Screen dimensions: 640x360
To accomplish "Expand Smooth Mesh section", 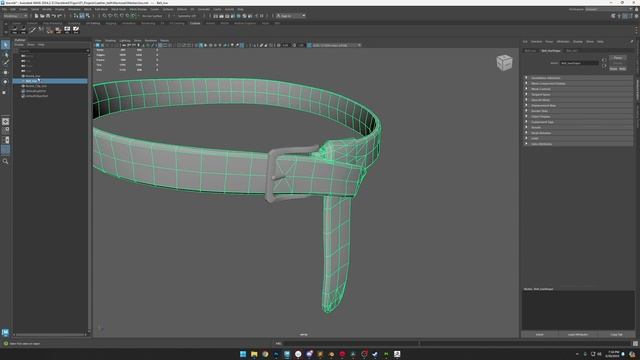I will click(578, 100).
